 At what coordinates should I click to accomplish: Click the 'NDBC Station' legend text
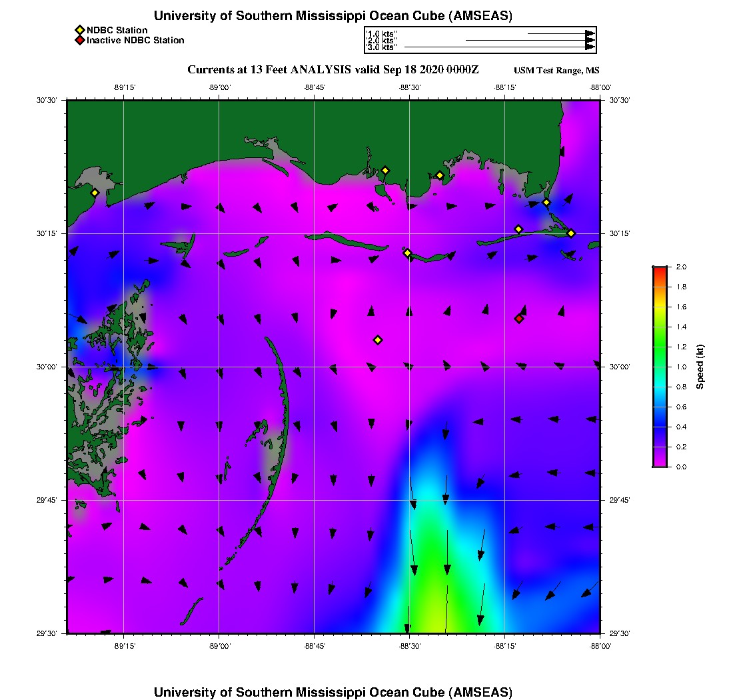pyautogui.click(x=117, y=30)
